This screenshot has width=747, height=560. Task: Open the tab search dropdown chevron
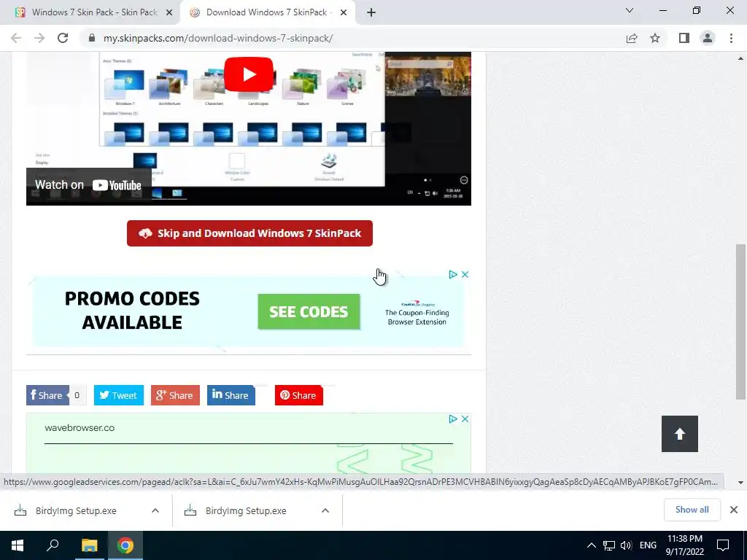630,10
